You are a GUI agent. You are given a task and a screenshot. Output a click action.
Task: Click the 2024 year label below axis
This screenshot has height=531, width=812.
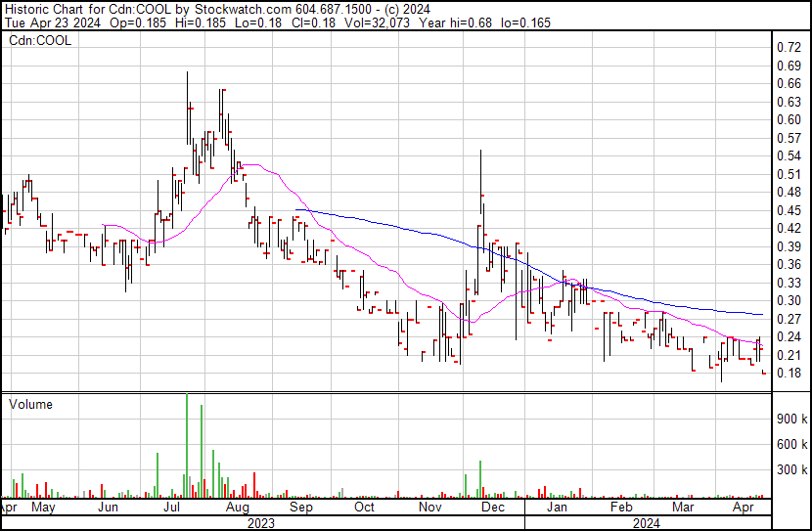click(x=648, y=522)
